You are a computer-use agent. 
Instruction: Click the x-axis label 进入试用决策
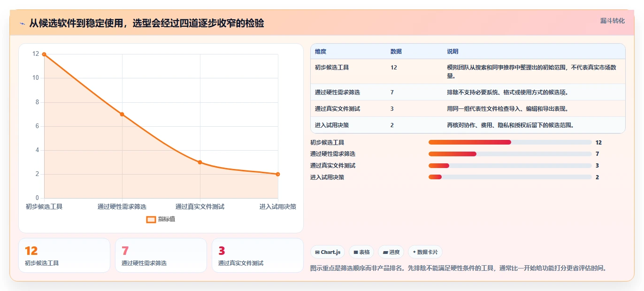pyautogui.click(x=278, y=207)
